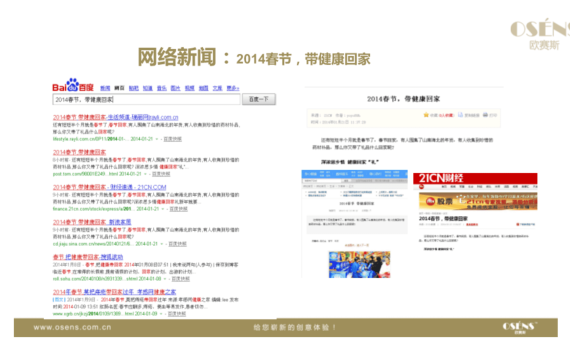
Task: Click the copy link document icon
Action: (460, 115)
